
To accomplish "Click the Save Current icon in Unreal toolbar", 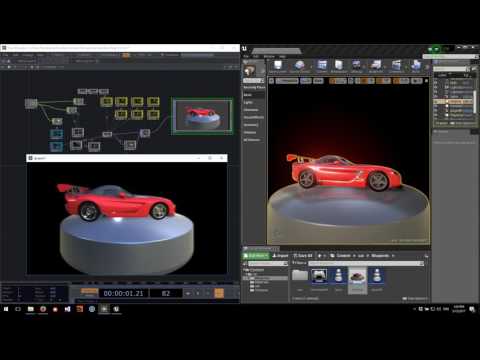I will point(278,66).
